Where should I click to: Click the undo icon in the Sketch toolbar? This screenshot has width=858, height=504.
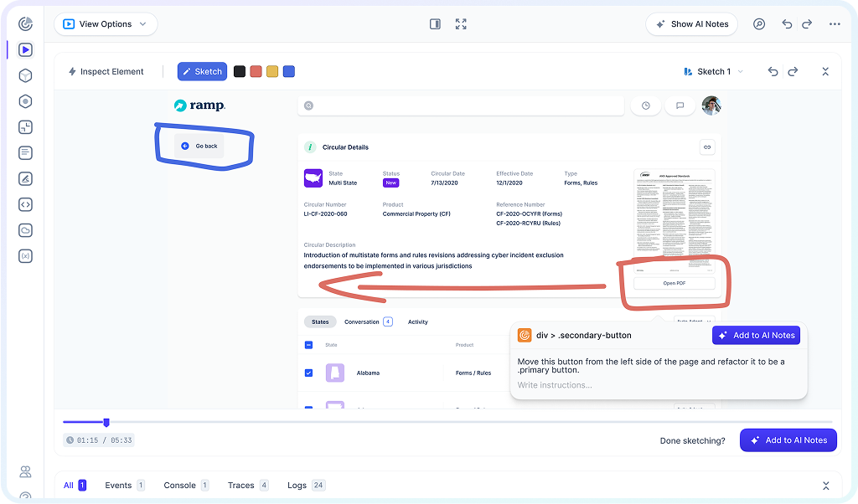(773, 71)
